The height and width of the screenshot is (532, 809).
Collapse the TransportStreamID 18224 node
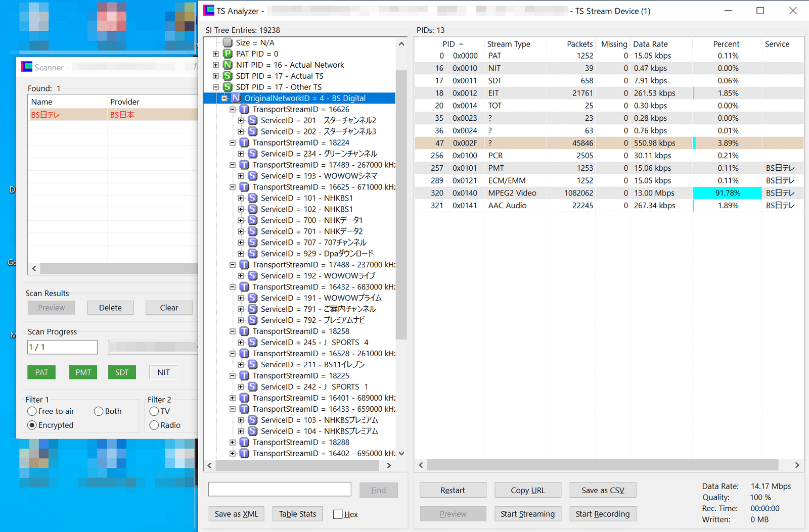[233, 143]
